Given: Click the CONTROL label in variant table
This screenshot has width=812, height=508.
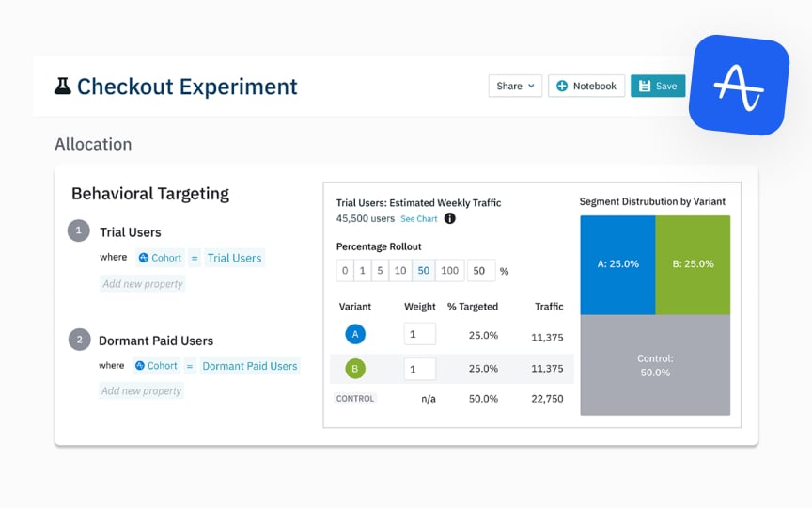Looking at the screenshot, I should pyautogui.click(x=355, y=399).
